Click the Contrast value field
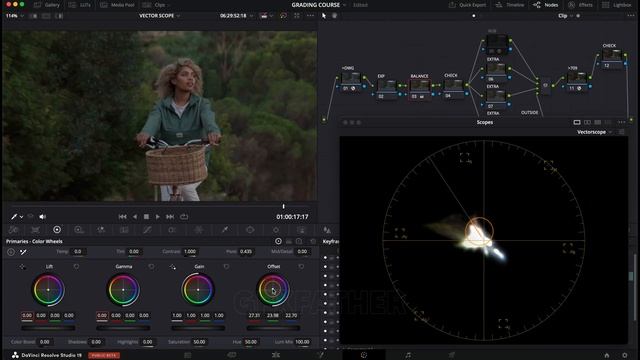The width and height of the screenshot is (640, 360). 190,252
